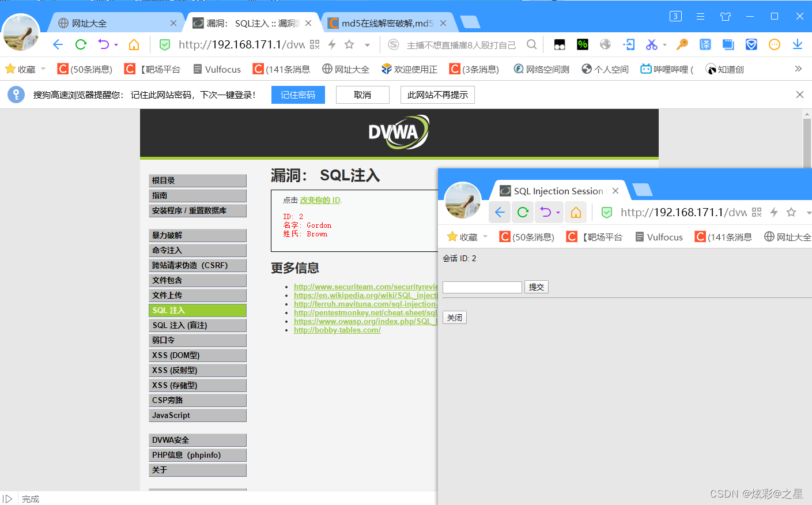812x505 pixels.
Task: Close the md5在线解密破解 tab
Action: pos(443,23)
